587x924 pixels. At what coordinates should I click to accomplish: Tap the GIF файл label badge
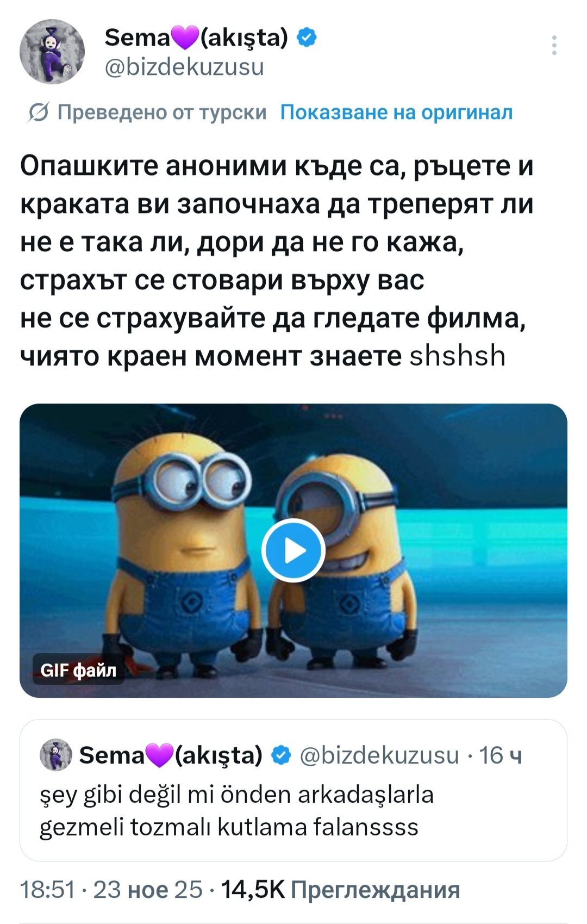click(x=78, y=669)
